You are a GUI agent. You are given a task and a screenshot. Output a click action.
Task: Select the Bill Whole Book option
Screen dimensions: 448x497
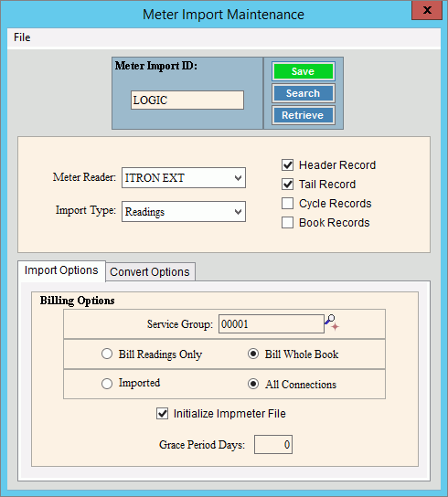253,354
